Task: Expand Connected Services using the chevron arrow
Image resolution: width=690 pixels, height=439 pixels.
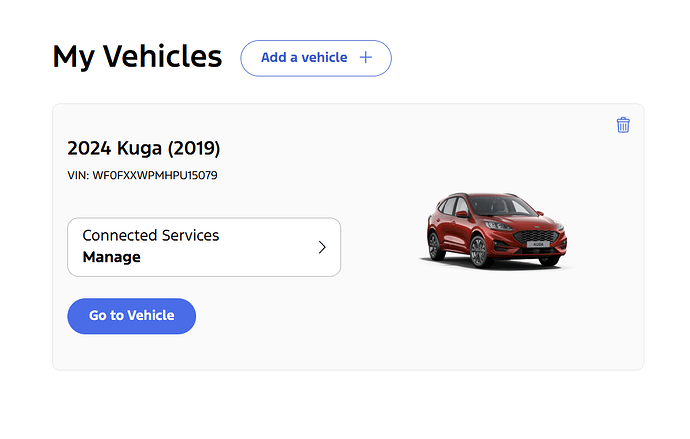Action: (x=322, y=247)
